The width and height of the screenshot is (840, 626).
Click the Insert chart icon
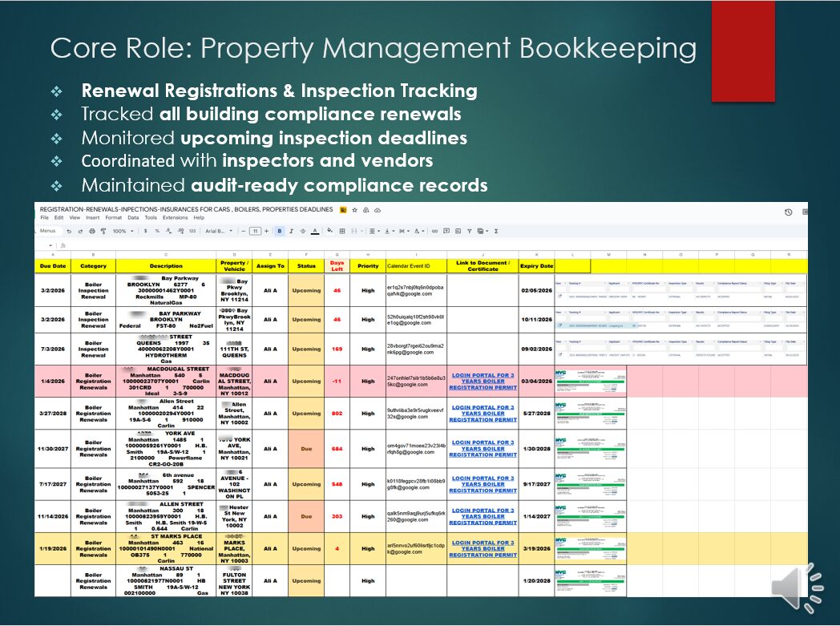(x=457, y=231)
